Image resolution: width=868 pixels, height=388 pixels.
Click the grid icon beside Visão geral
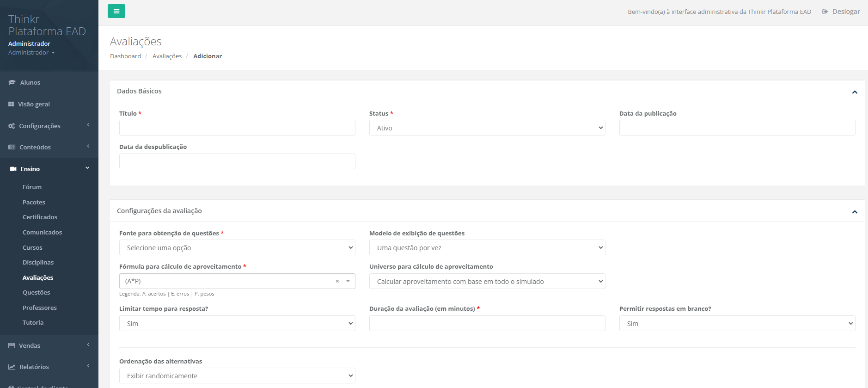[11, 104]
